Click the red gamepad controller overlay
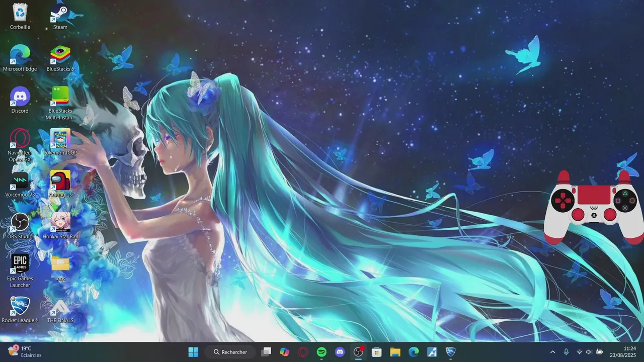Image resolution: width=644 pixels, height=362 pixels. 594,207
